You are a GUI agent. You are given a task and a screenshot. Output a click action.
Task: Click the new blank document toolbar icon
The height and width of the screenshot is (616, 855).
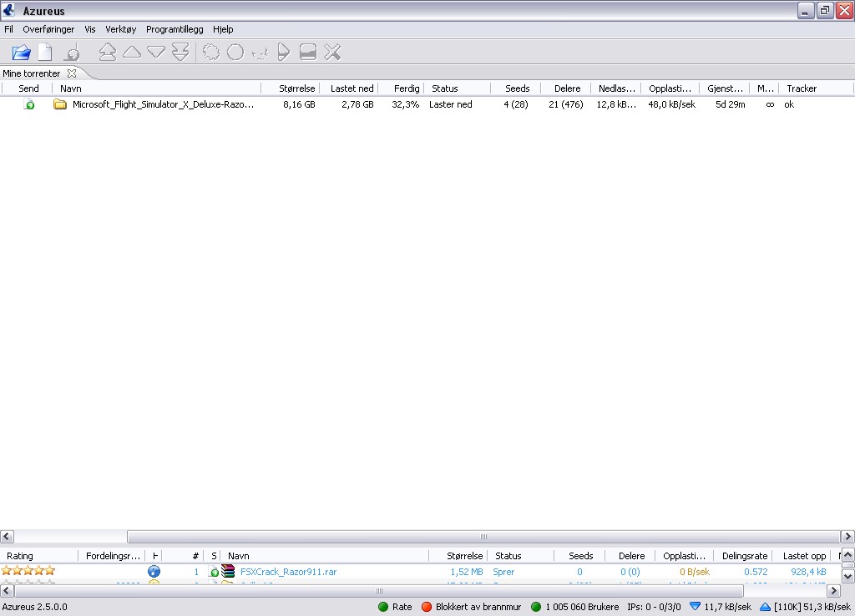click(x=45, y=53)
